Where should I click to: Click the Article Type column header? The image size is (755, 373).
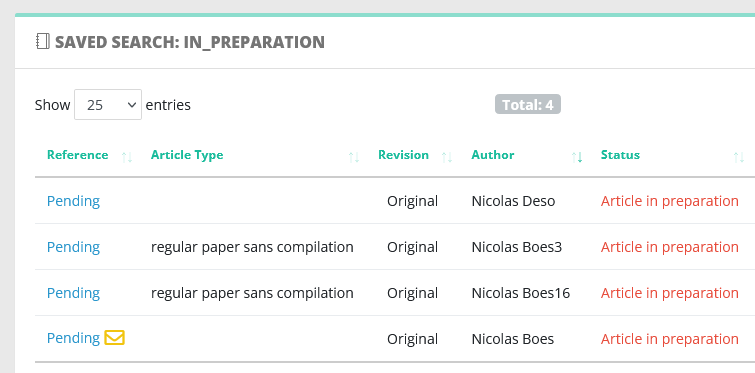(x=187, y=155)
